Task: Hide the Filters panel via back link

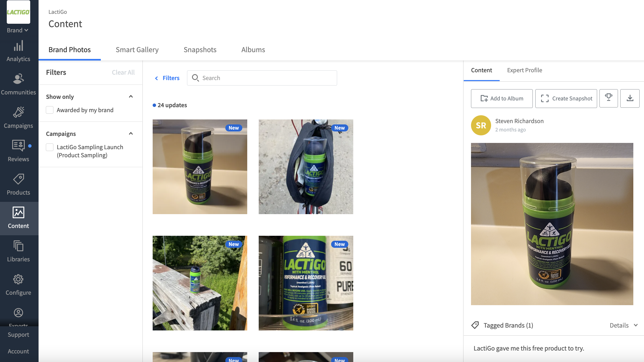Action: pyautogui.click(x=167, y=78)
